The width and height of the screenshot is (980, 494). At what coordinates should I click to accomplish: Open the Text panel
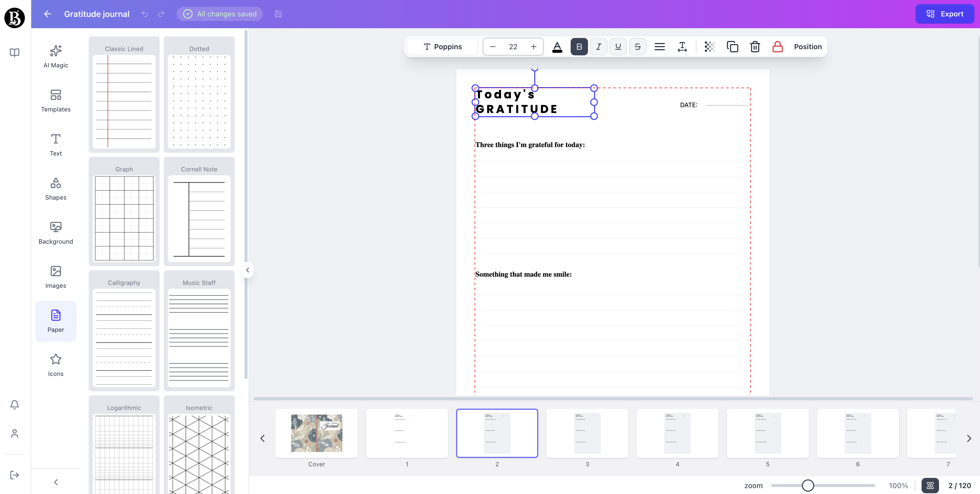(56, 145)
